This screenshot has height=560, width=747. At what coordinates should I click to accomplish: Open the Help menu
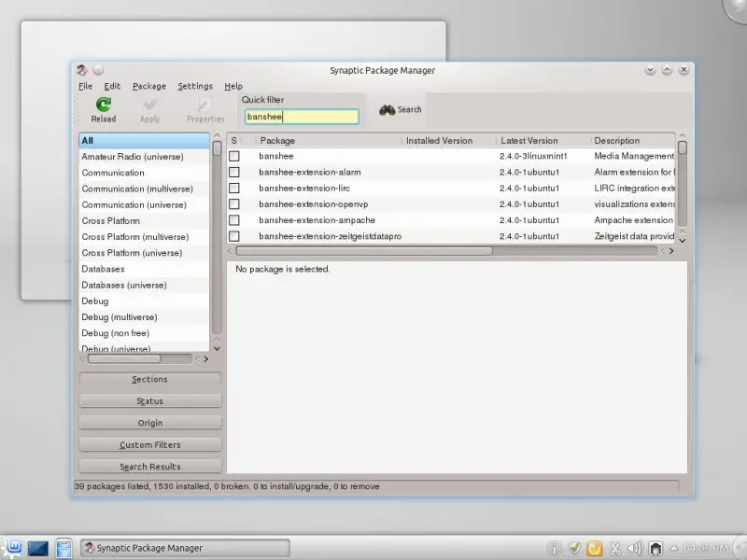(x=233, y=86)
